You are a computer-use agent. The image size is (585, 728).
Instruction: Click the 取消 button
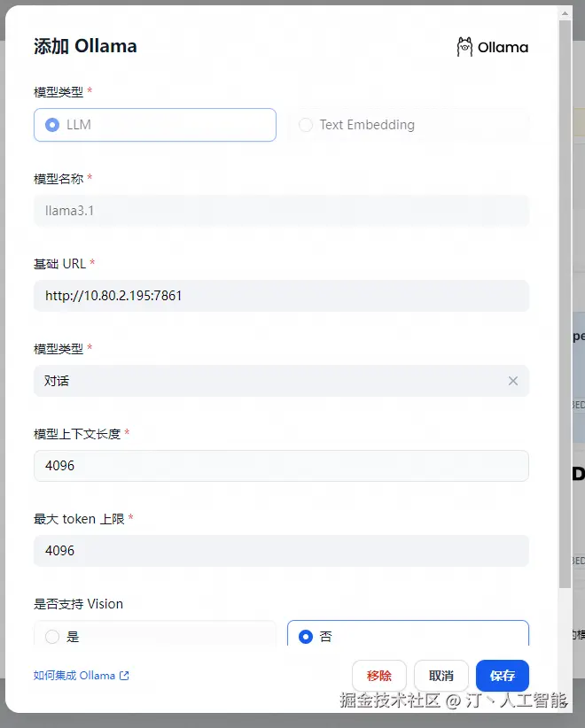coord(441,676)
